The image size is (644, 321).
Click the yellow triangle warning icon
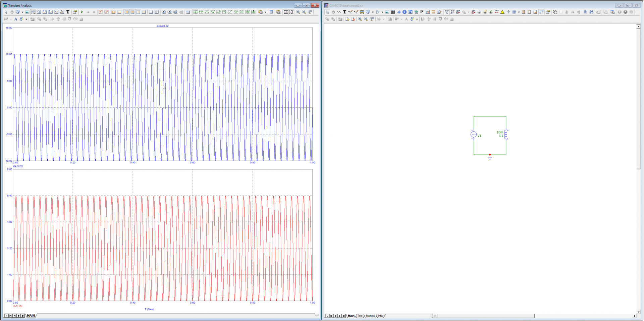(502, 12)
